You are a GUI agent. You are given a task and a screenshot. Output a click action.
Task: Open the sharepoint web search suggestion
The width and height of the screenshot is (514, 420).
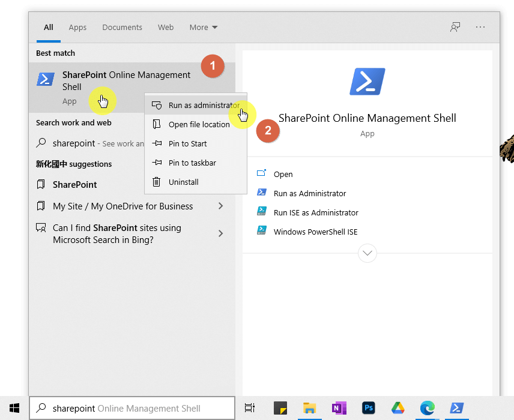(x=87, y=143)
